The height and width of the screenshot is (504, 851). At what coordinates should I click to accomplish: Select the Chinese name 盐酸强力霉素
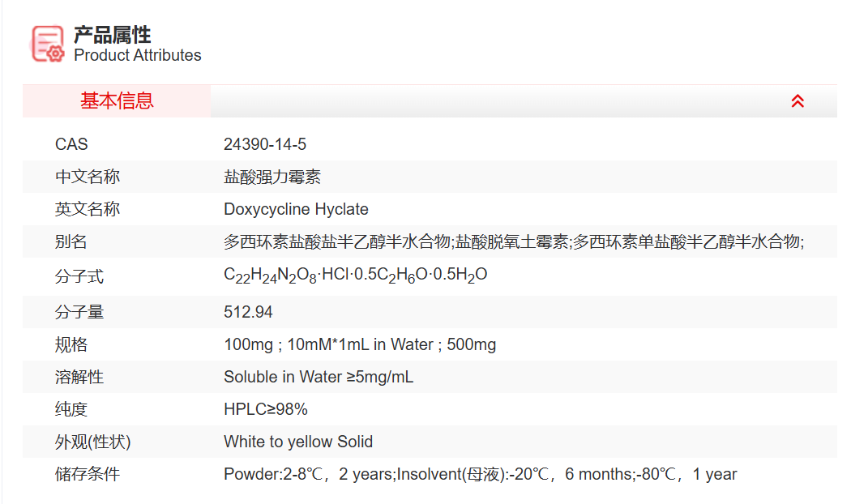[272, 177]
